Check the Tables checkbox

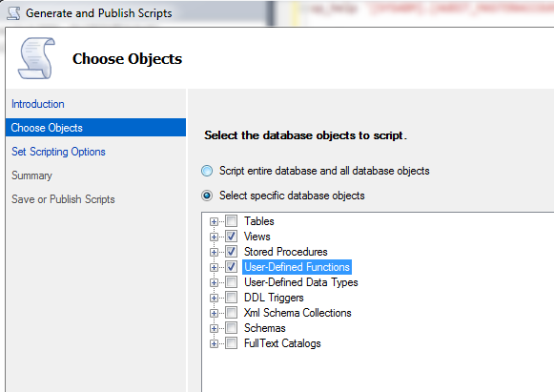click(232, 221)
